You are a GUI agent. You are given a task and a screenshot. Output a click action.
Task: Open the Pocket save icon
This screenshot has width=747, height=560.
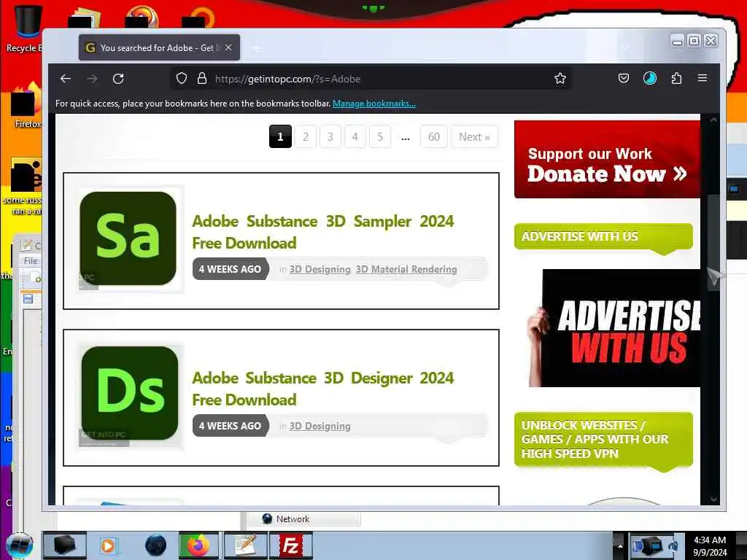pos(624,78)
